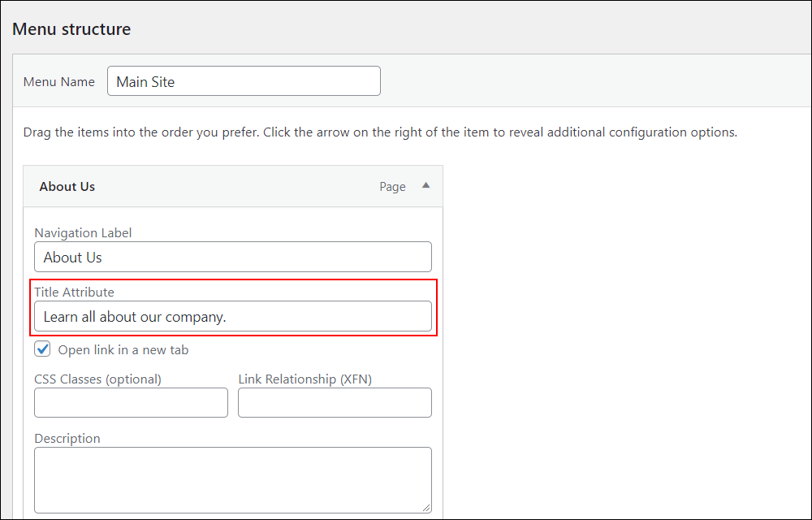
Task: Click the Page type label
Action: pos(392,187)
